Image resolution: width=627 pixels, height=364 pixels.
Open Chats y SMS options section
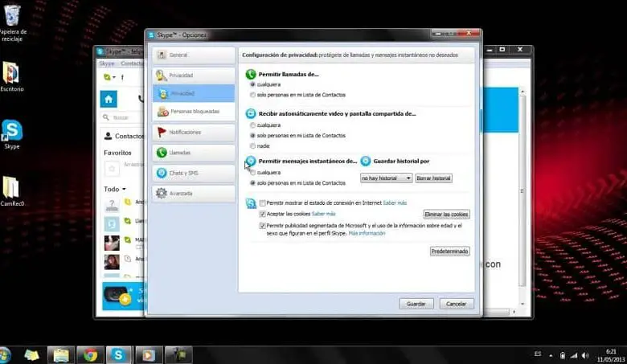click(194, 173)
